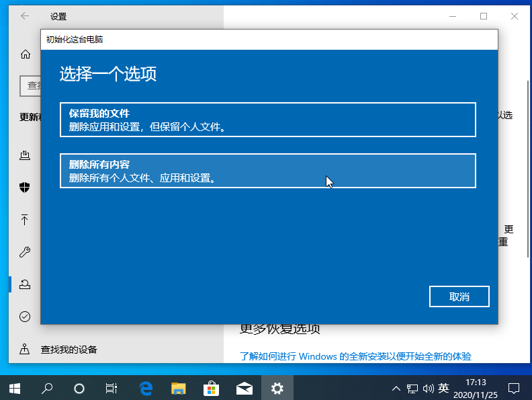Open the Windows 全新安装 help link
532x400 pixels.
(355, 356)
